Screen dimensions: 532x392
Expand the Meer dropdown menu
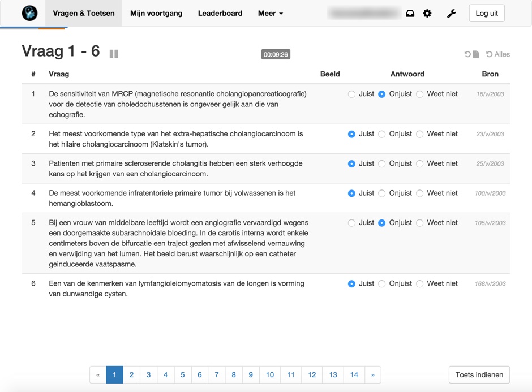(x=271, y=13)
